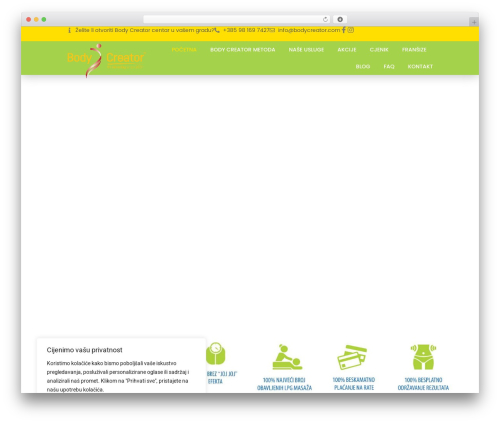The image size is (500, 423).
Task: Click the info icon in the yellow bar
Action: point(69,30)
